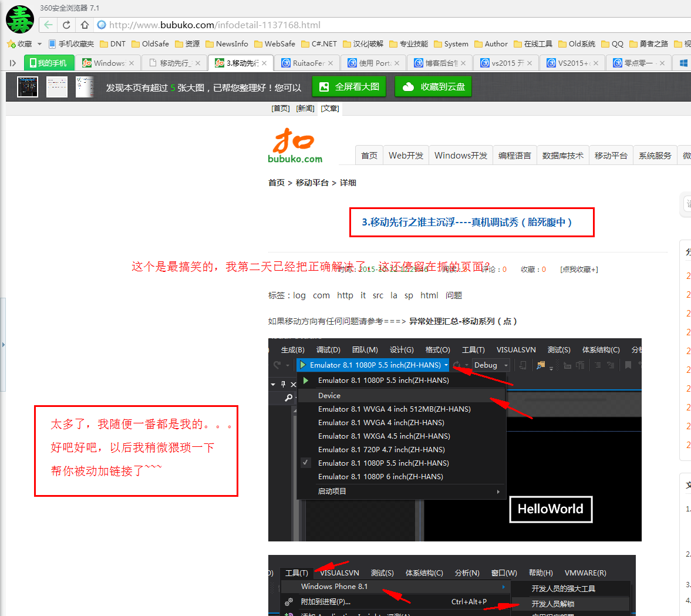Open the Author bookmark folder
This screenshot has width=691, height=616.
point(491,44)
